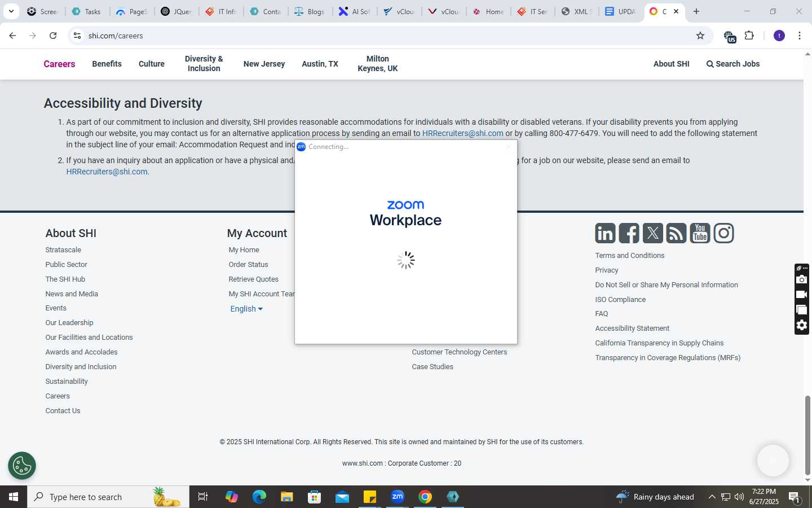Click Search Jobs in header

[733, 64]
